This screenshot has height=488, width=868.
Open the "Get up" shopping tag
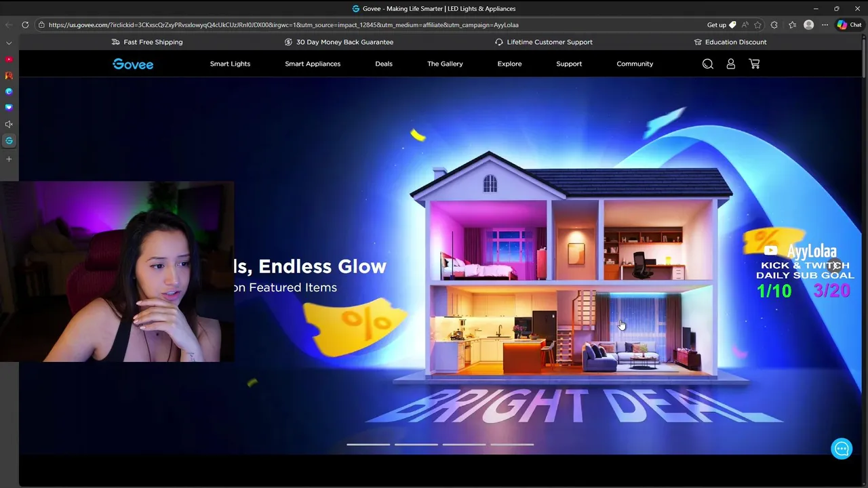pos(721,25)
